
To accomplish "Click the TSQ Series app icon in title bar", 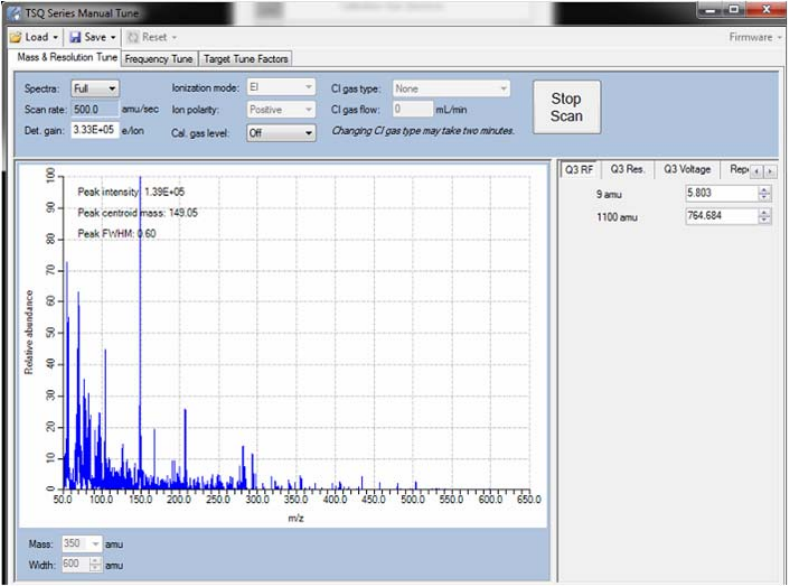I will 12,13.
